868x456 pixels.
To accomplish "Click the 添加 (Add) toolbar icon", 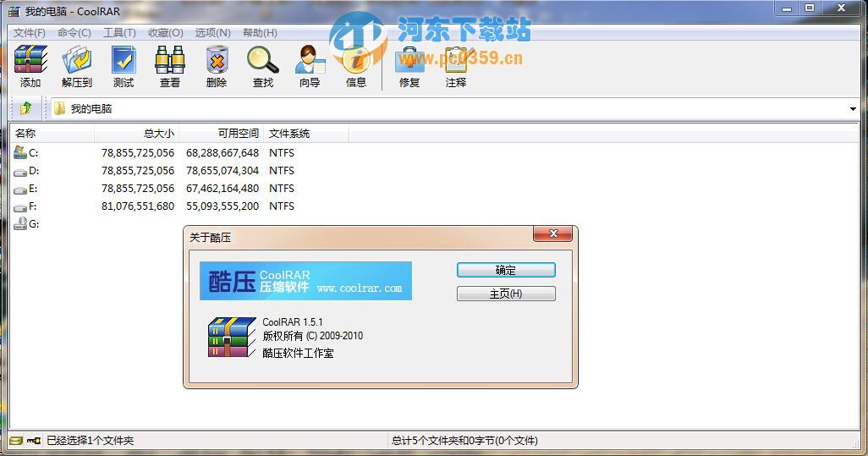I will point(30,59).
